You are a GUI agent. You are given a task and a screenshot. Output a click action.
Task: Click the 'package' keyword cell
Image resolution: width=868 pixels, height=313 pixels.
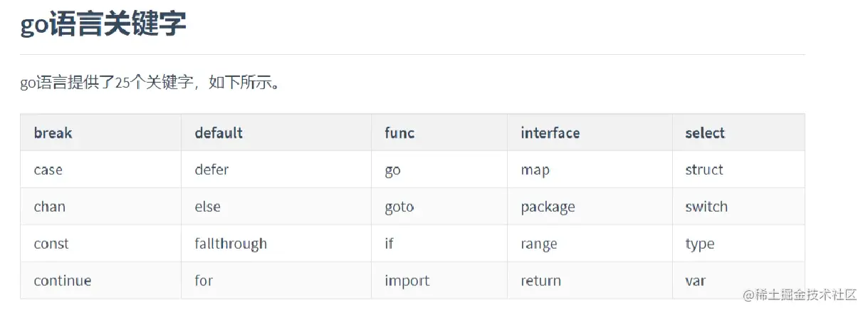pos(548,207)
